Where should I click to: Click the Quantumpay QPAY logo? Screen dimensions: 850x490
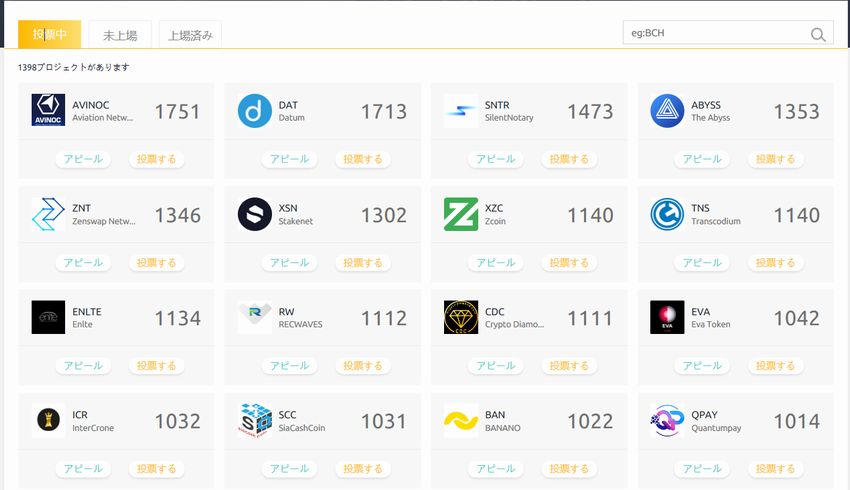click(x=667, y=420)
